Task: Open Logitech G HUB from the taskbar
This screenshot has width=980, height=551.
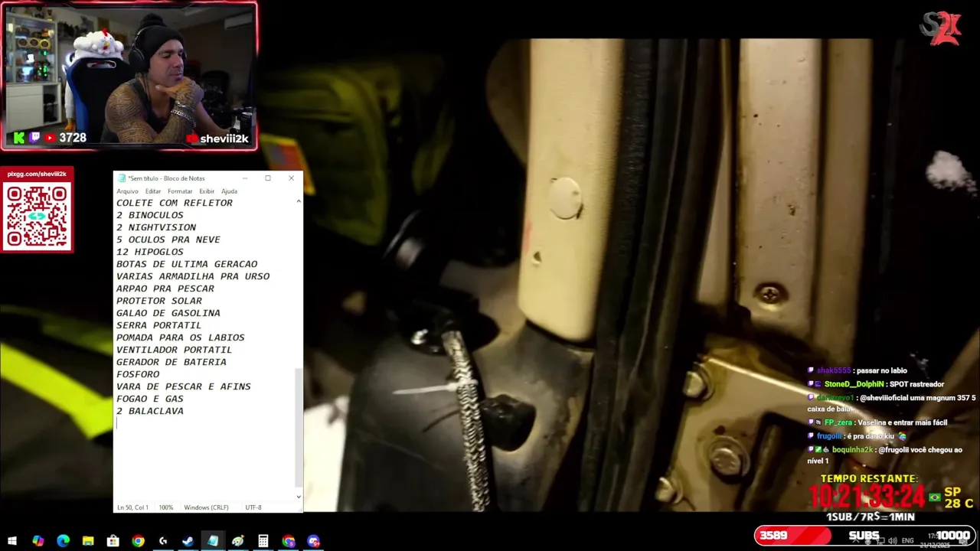Action: click(163, 541)
